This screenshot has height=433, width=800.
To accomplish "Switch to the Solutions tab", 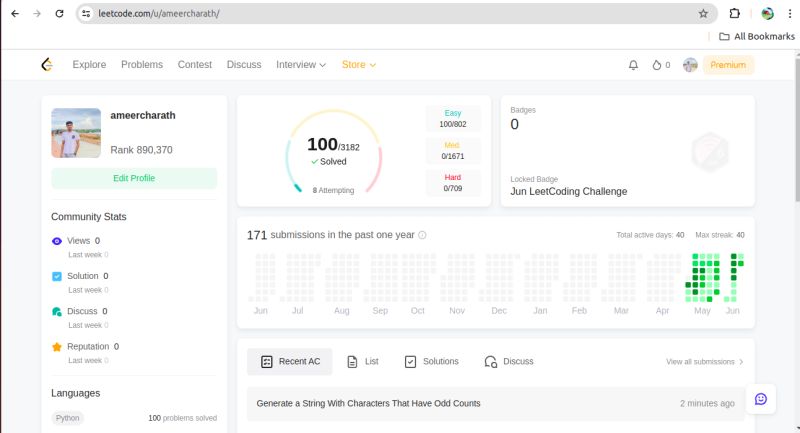I will pyautogui.click(x=431, y=361).
